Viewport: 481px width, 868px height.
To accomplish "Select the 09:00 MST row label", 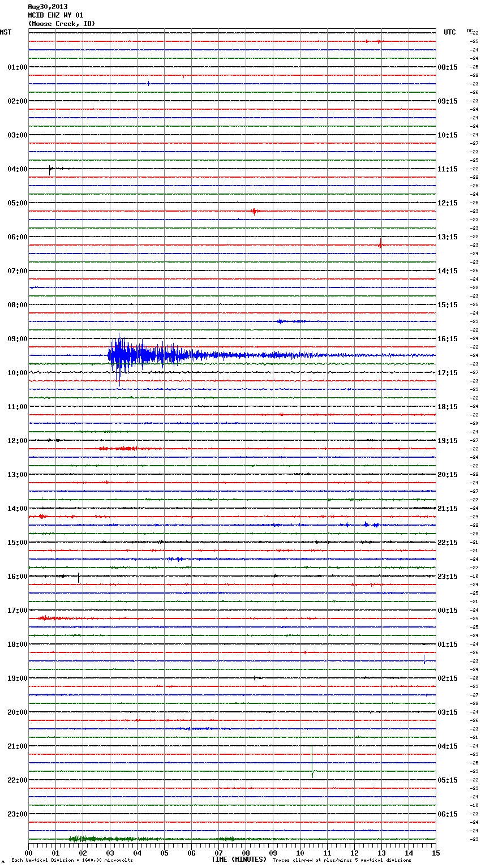I will (17, 339).
